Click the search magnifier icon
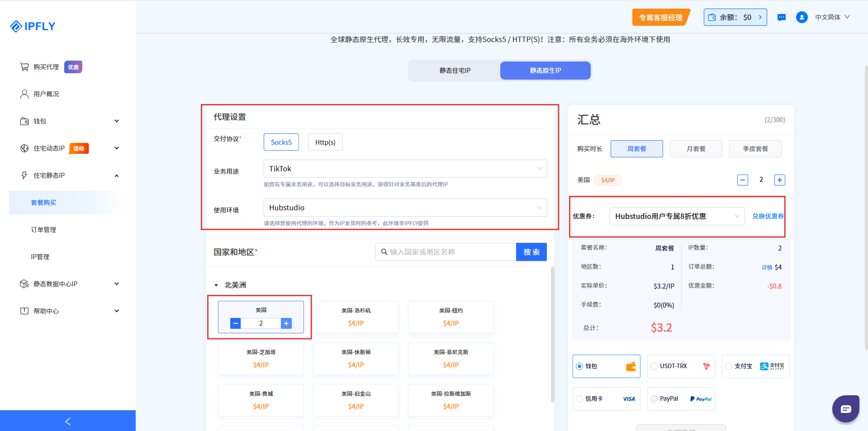 point(384,252)
